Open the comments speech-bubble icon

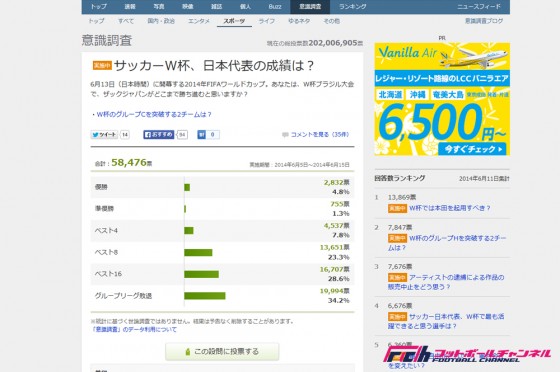tap(285, 135)
